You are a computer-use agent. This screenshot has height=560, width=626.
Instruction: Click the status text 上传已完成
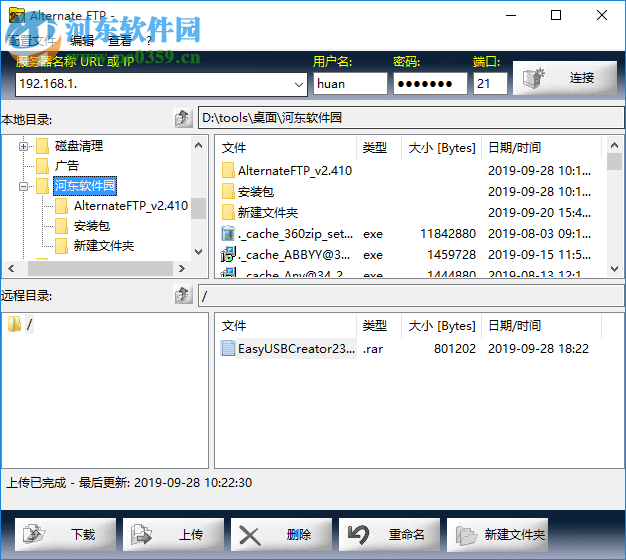(36, 483)
